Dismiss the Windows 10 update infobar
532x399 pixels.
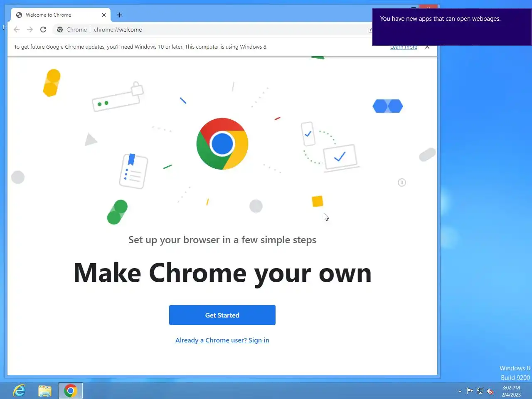pyautogui.click(x=427, y=47)
